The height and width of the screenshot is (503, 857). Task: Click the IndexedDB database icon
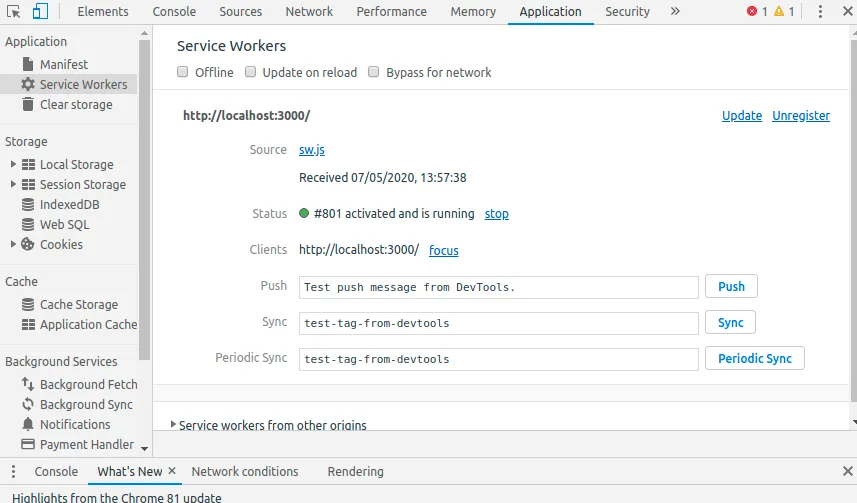[28, 205]
